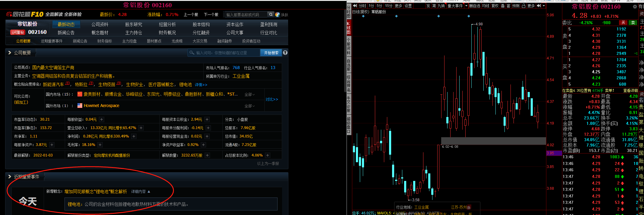The height and width of the screenshot is (215, 644).
Task: Switch to 股东研究 tab
Action: (134, 24)
